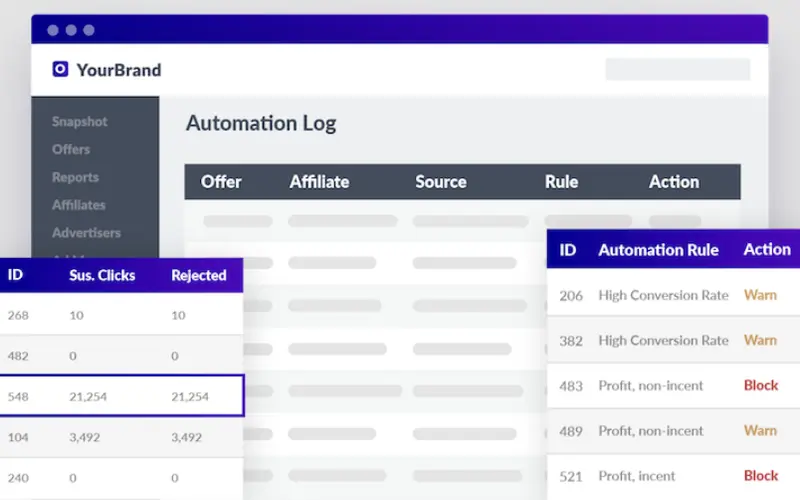
Task: Click the Rejected column header
Action: (x=198, y=275)
